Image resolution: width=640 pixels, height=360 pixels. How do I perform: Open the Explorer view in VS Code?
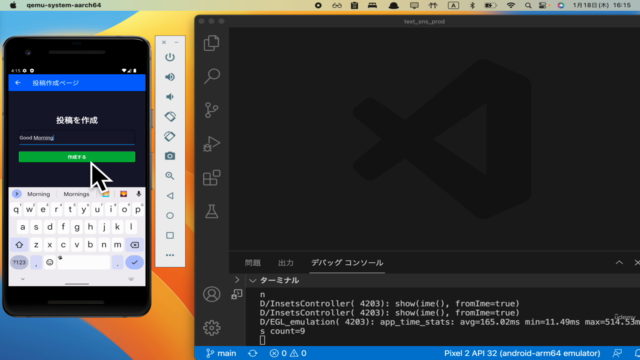pos(211,43)
